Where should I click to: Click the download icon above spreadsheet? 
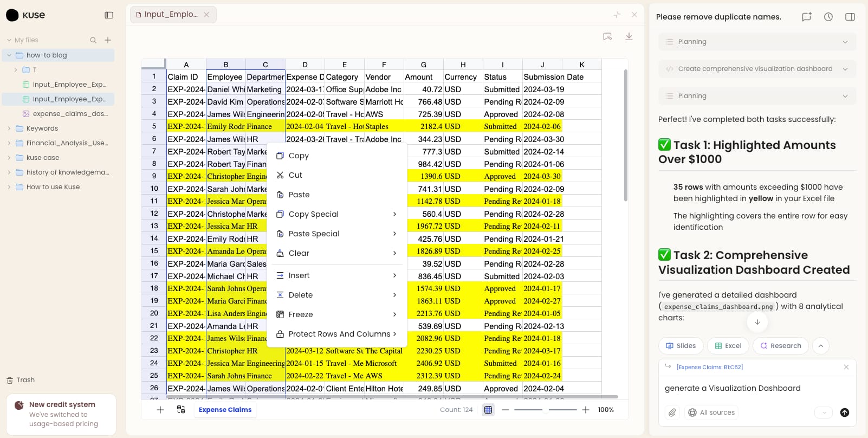click(629, 36)
